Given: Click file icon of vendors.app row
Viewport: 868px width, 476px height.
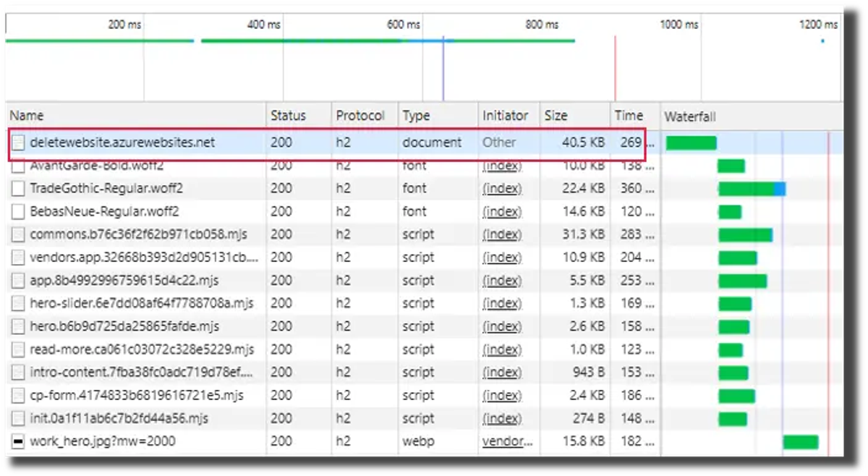Looking at the screenshot, I should coord(18,258).
